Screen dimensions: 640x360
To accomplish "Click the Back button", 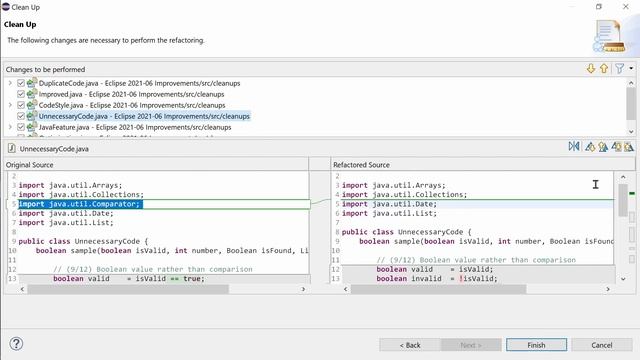I will click(410, 345).
